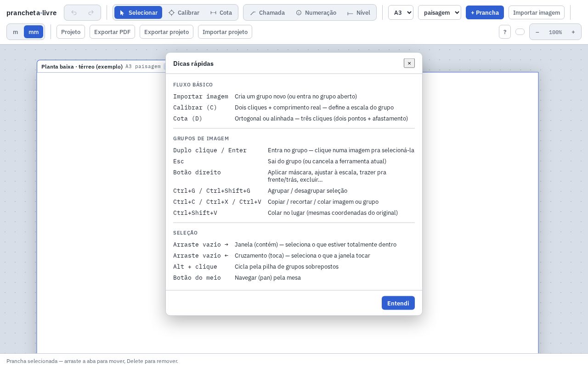Zoom out with the minus button
Image resolution: width=588 pixels, height=368 pixels.
pyautogui.click(x=537, y=32)
